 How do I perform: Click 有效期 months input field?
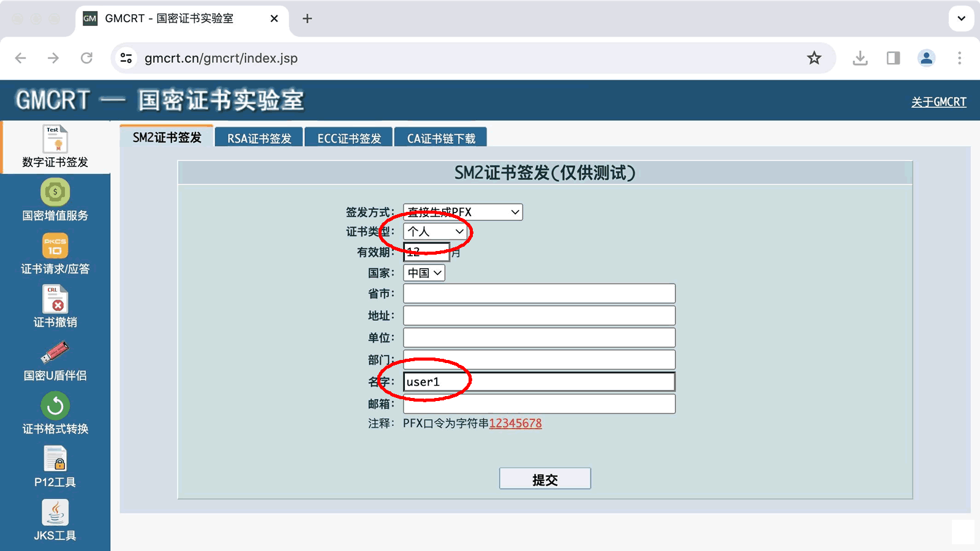coord(426,252)
